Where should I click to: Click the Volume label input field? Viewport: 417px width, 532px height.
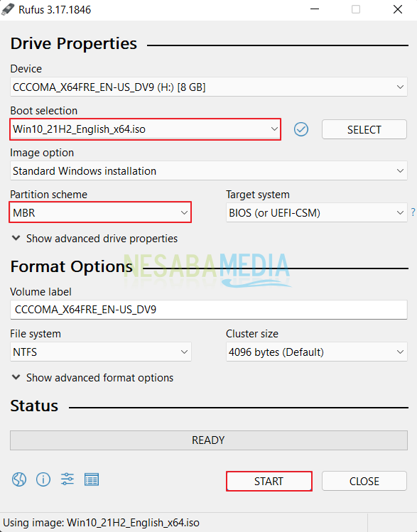(x=209, y=310)
